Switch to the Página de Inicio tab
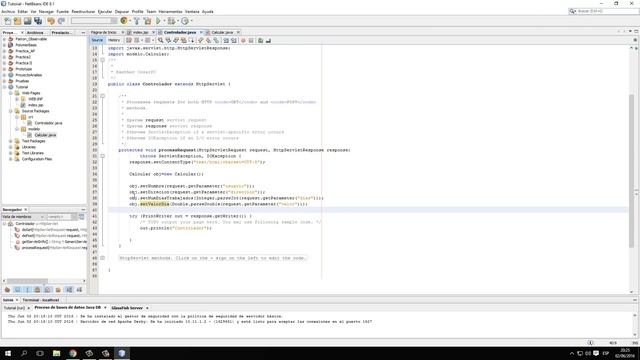The image size is (640, 360). coord(103,32)
